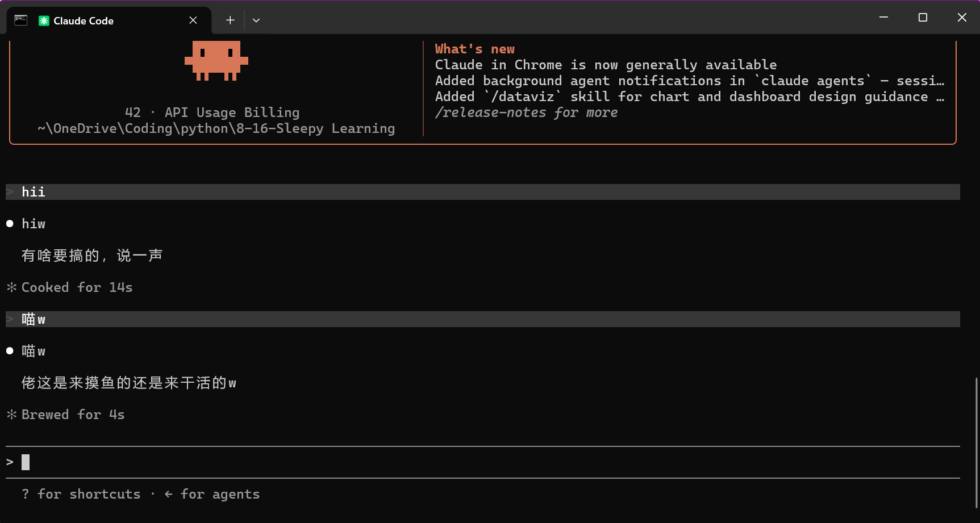Select the Claude Code terminal tab
The width and height of the screenshot is (980, 523).
108,20
